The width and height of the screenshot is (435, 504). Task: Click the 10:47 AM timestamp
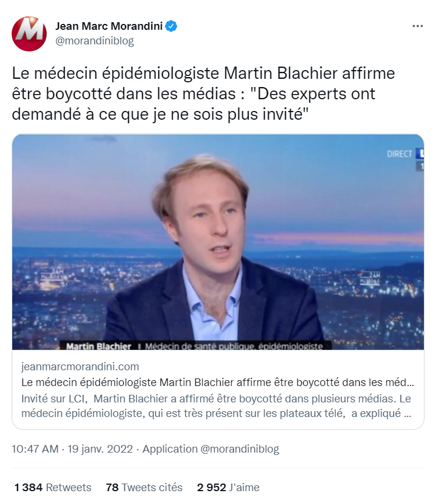pos(35,449)
